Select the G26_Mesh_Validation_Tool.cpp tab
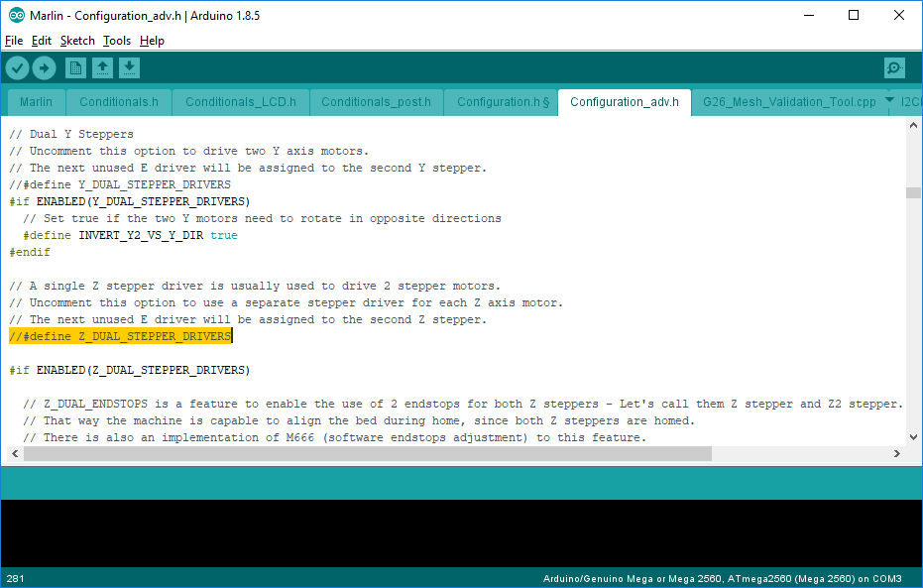This screenshot has width=923, height=588. pyautogui.click(x=788, y=101)
